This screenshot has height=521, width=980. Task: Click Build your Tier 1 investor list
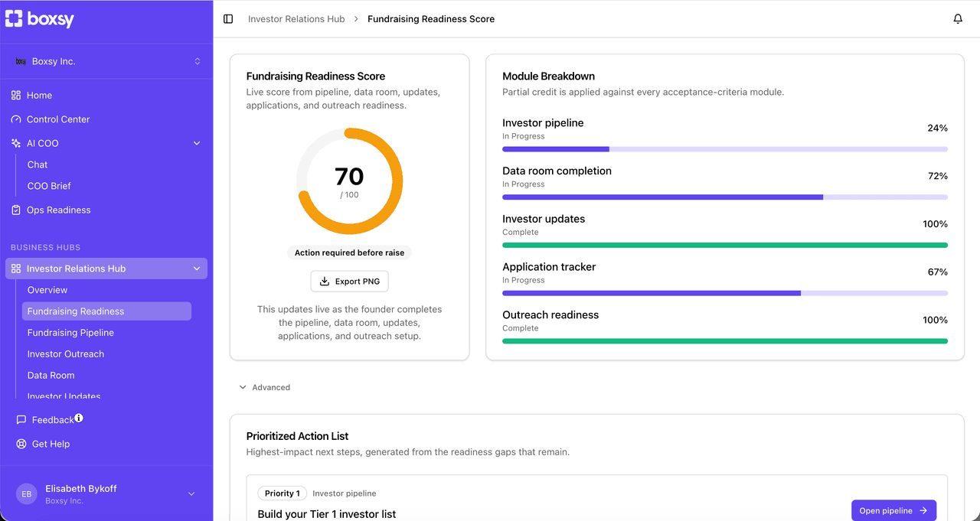[x=327, y=514]
